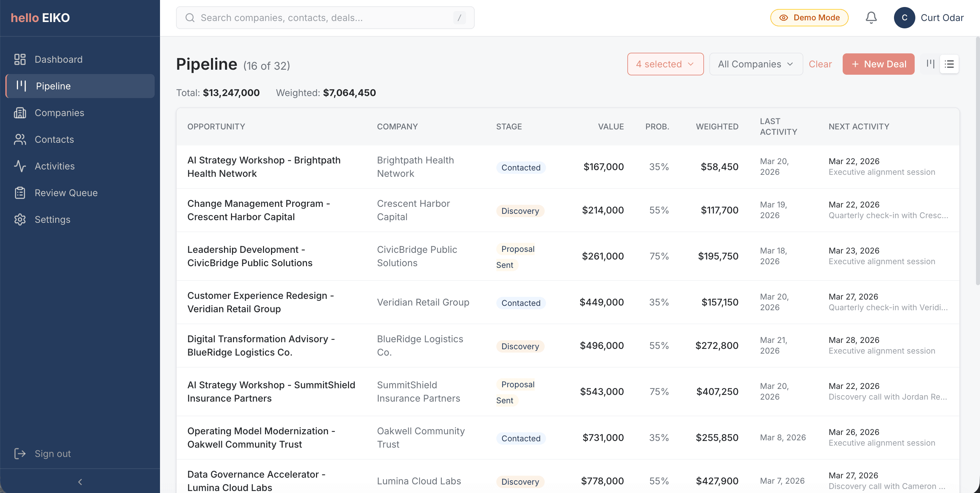Click the Activities pulse icon
Image resolution: width=980 pixels, height=493 pixels.
(20, 166)
